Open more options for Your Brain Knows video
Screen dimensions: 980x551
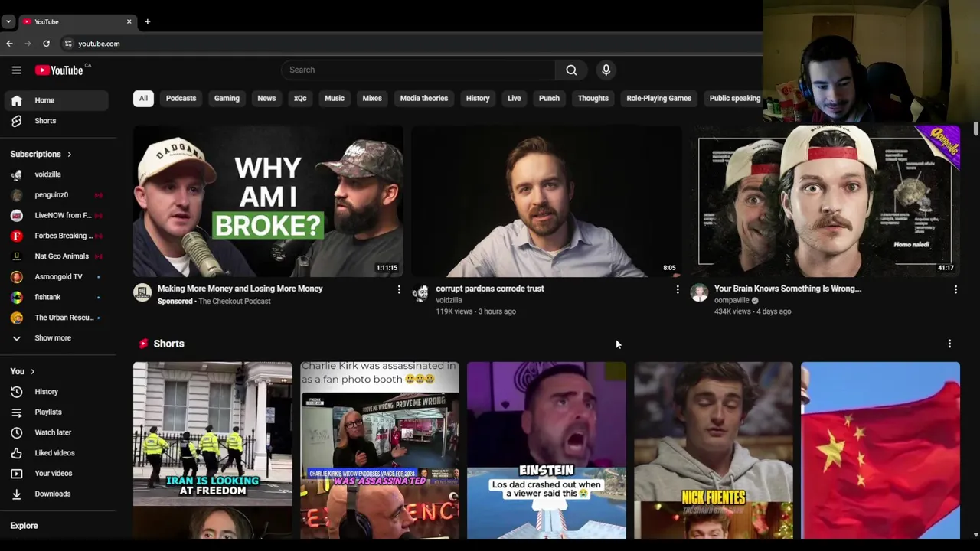click(955, 289)
